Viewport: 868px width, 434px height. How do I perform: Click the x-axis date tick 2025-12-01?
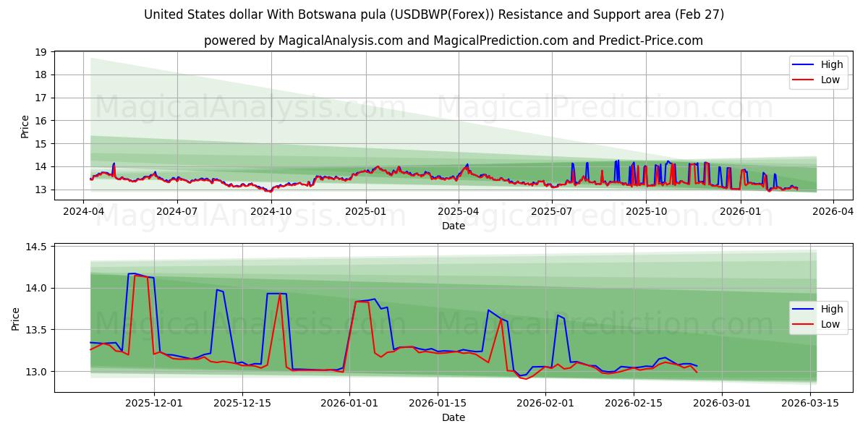coord(154,403)
